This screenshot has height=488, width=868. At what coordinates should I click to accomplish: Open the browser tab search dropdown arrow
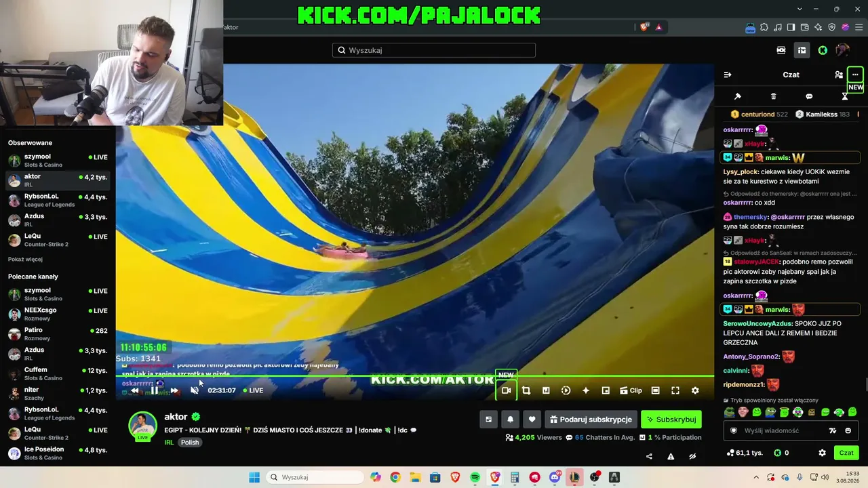[800, 9]
